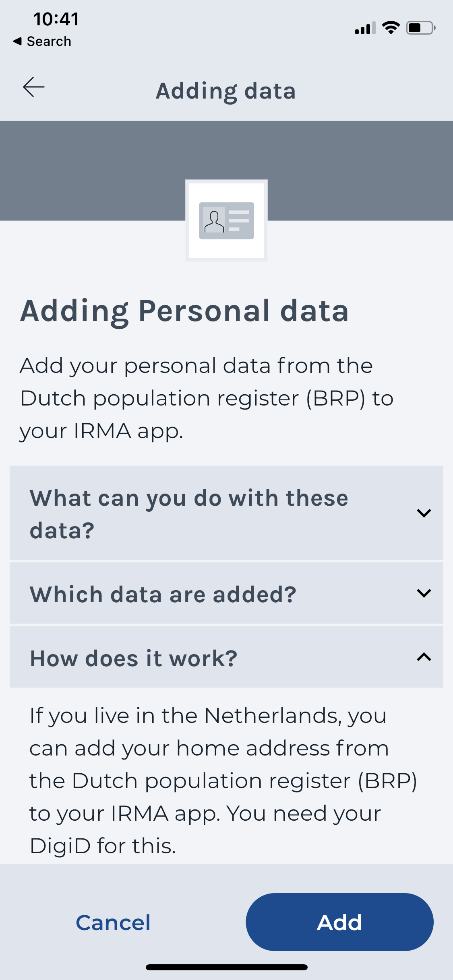Tap the blue Add button
Viewport: 453px width, 980px height.
(x=339, y=922)
